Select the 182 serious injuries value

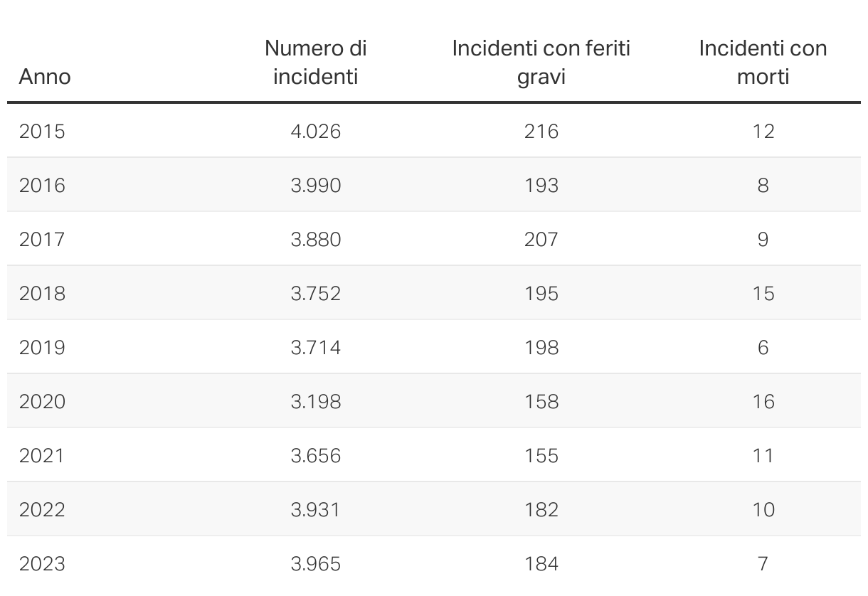point(541,510)
